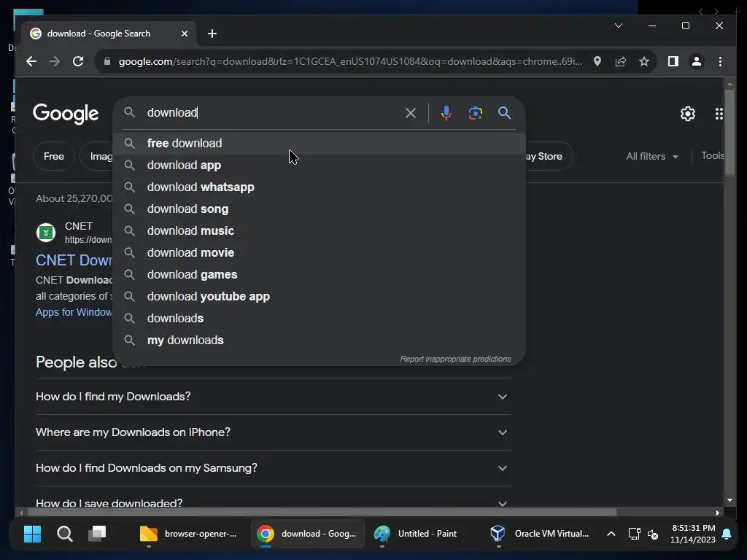747x560 pixels.
Task: Switch to Chrome download - Google taskbar item
Action: point(307,534)
